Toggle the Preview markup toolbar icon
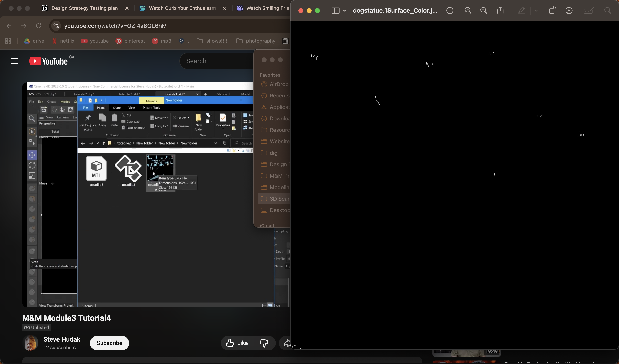Viewport: 619px width, 364px height. point(569,11)
